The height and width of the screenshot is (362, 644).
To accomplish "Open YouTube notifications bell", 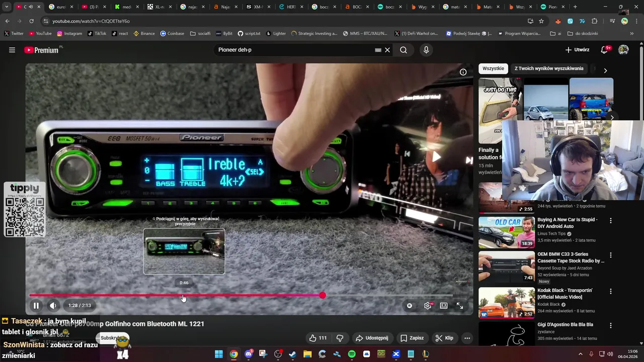I will (605, 50).
